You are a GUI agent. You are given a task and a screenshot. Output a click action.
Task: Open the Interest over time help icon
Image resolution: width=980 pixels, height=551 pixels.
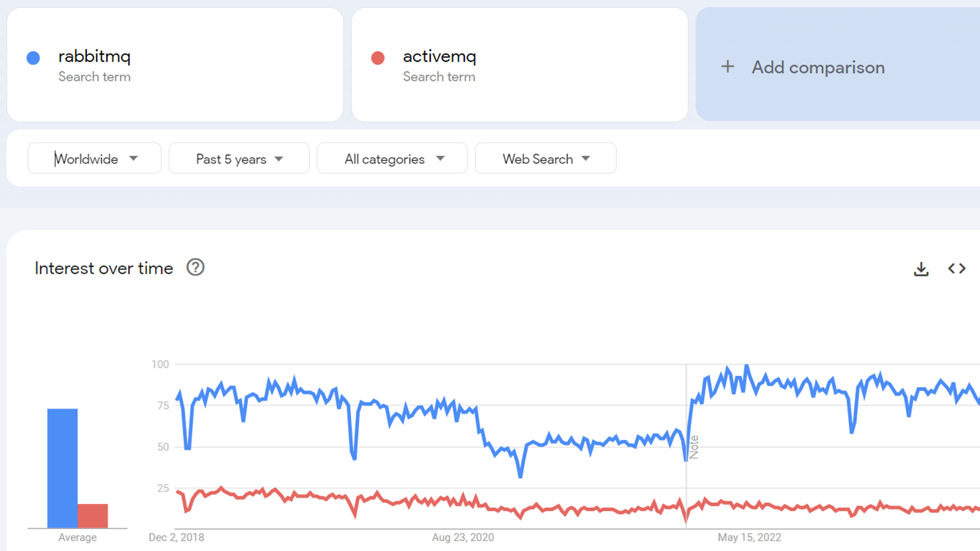(195, 268)
